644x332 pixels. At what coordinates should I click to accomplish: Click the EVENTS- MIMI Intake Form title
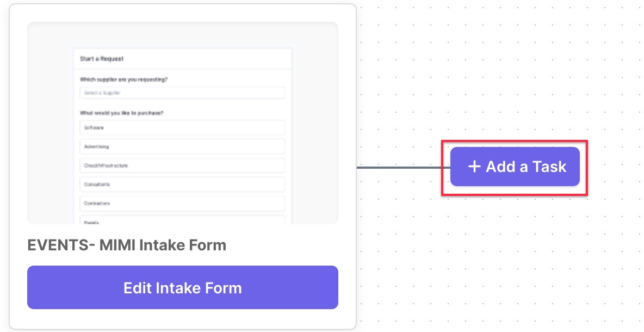click(x=127, y=245)
